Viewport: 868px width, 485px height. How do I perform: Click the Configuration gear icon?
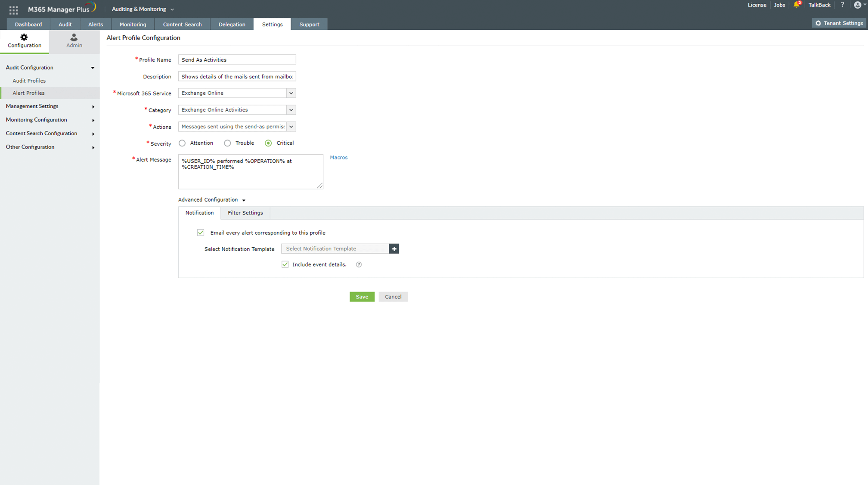click(x=24, y=37)
